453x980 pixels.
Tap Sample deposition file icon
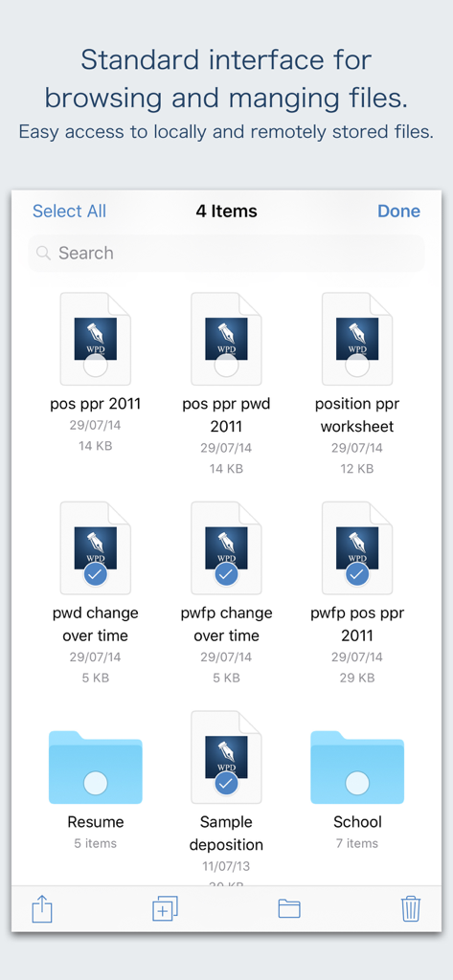click(x=226, y=757)
